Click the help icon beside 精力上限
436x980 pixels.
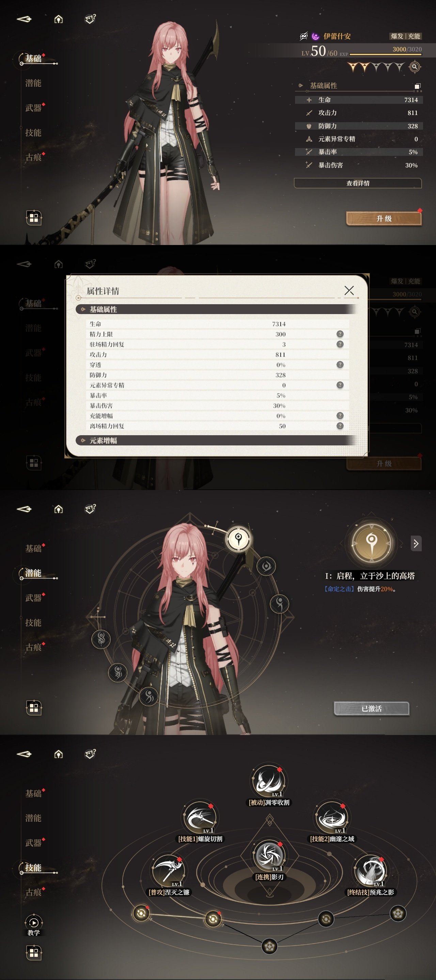click(340, 334)
